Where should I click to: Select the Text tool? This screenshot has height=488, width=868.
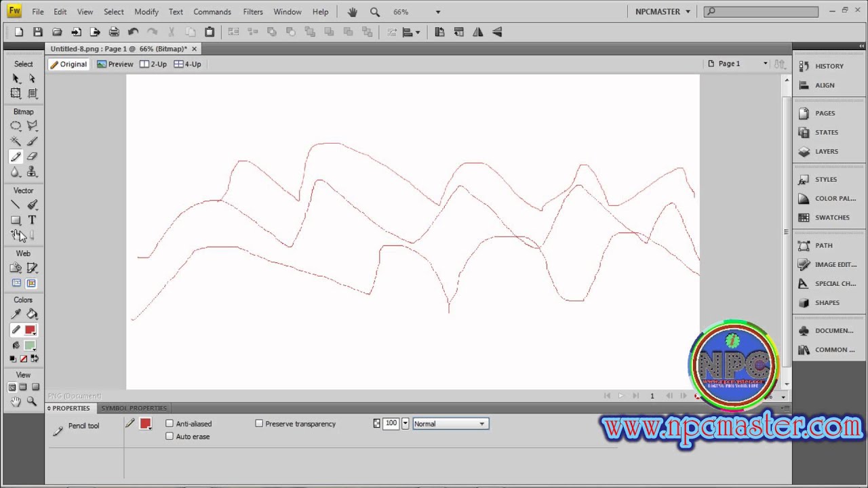[x=32, y=220]
